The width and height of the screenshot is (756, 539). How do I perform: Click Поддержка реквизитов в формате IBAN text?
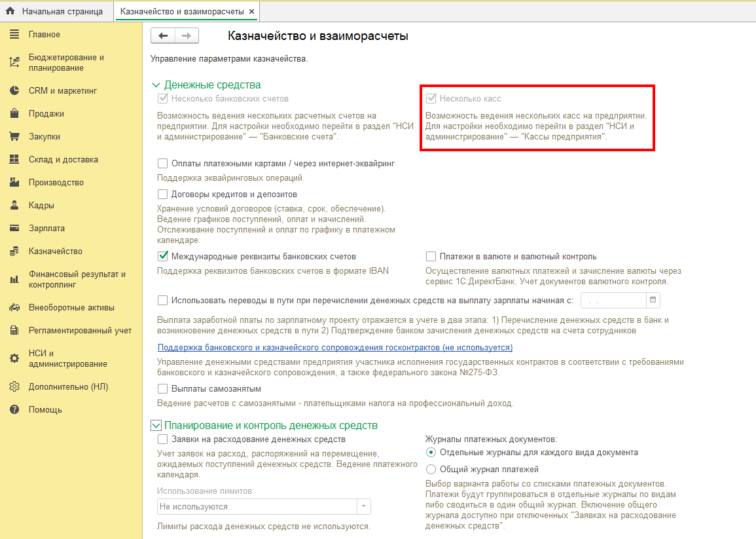point(273,270)
